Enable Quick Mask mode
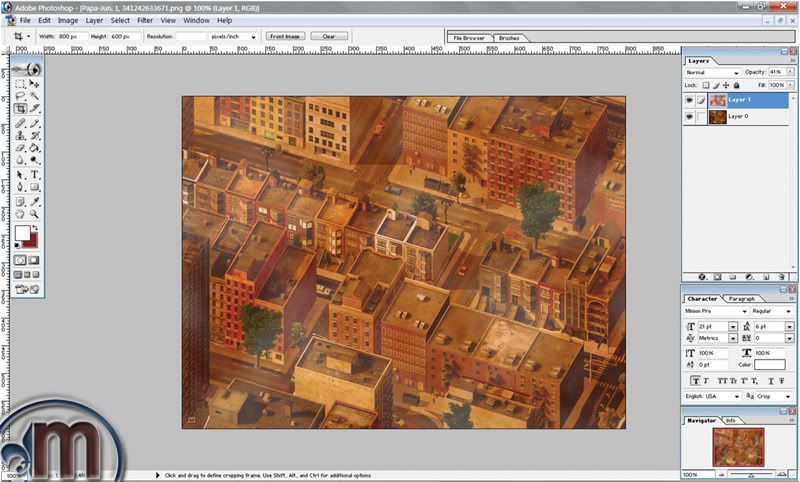The image size is (800, 482). pyautogui.click(x=34, y=260)
